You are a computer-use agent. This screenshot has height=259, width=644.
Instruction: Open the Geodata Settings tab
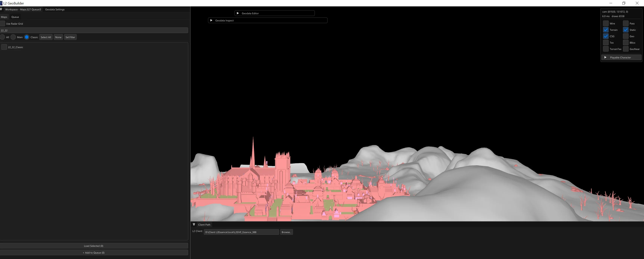click(x=55, y=10)
